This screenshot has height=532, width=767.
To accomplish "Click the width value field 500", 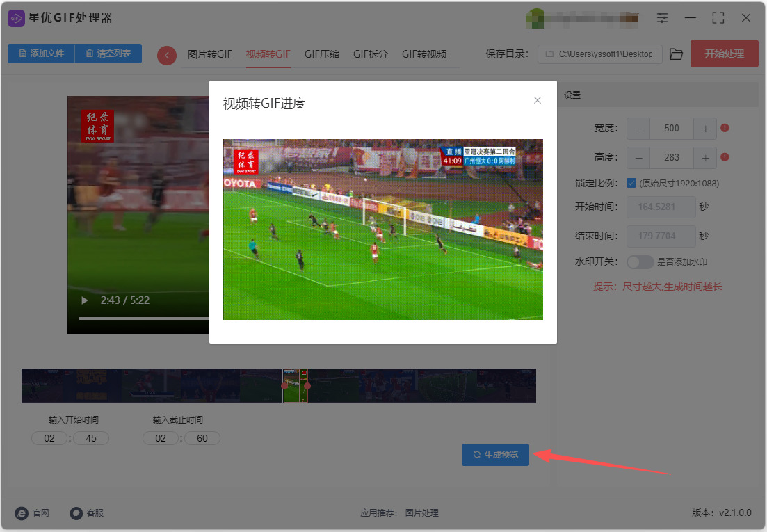I will click(x=672, y=129).
